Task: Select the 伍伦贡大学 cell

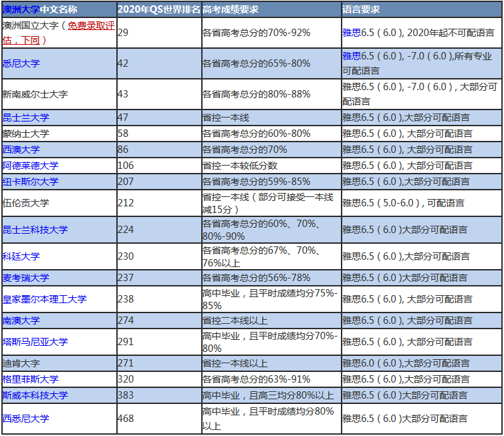Action: pyautogui.click(x=59, y=203)
